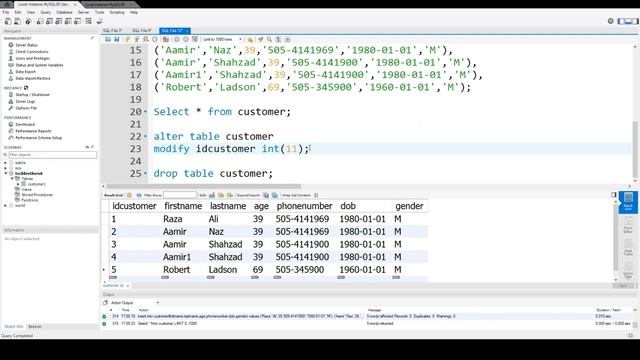Select the cell 'Robert'

(x=177, y=270)
